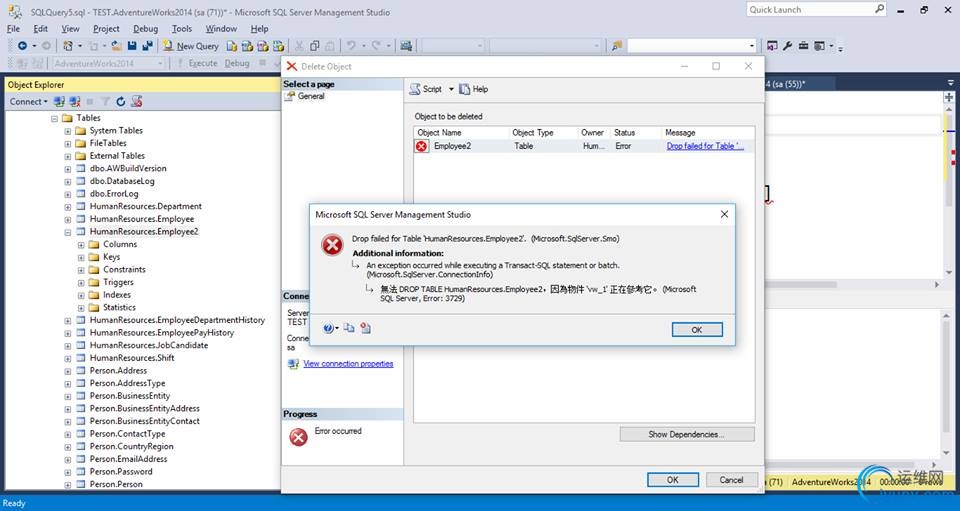Screen dimensions: 960x511
Task: Click the Analysis Services DMX Query icon
Action: [263, 46]
